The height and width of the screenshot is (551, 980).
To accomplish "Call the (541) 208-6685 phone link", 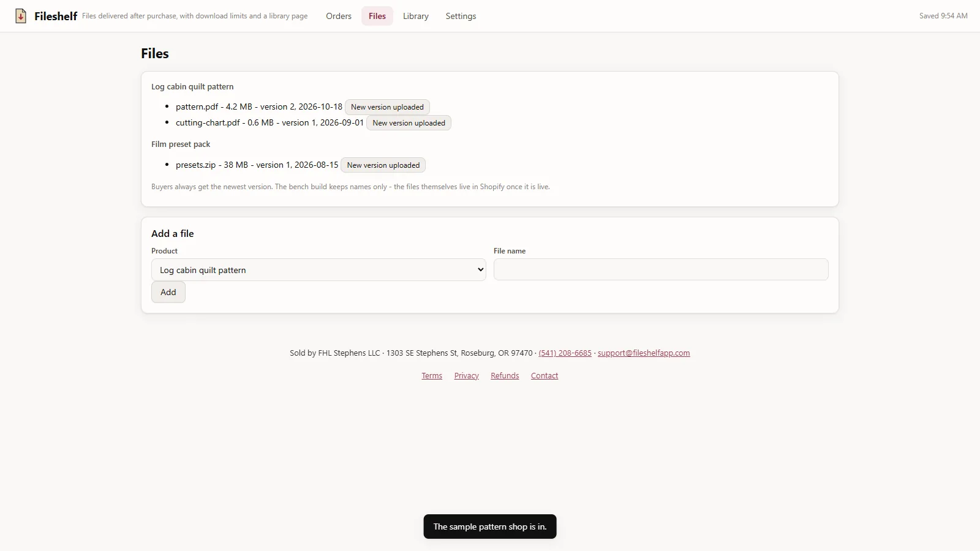I will 565,353.
